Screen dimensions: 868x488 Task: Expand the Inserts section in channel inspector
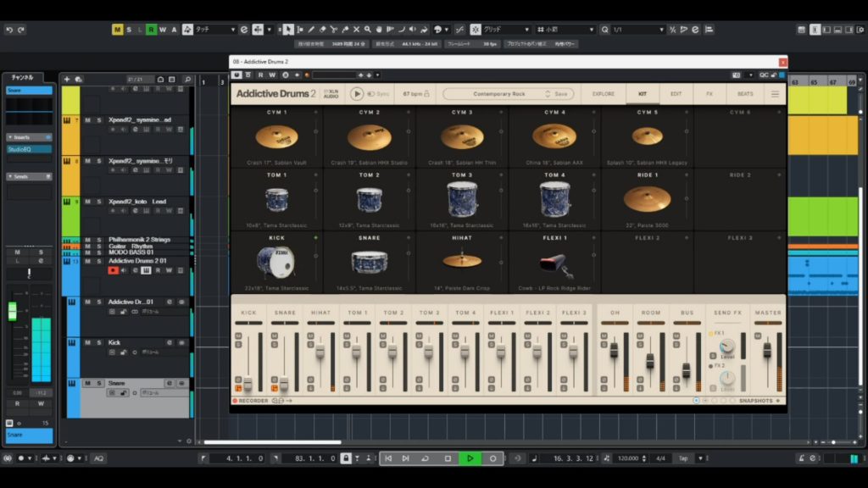(21, 137)
